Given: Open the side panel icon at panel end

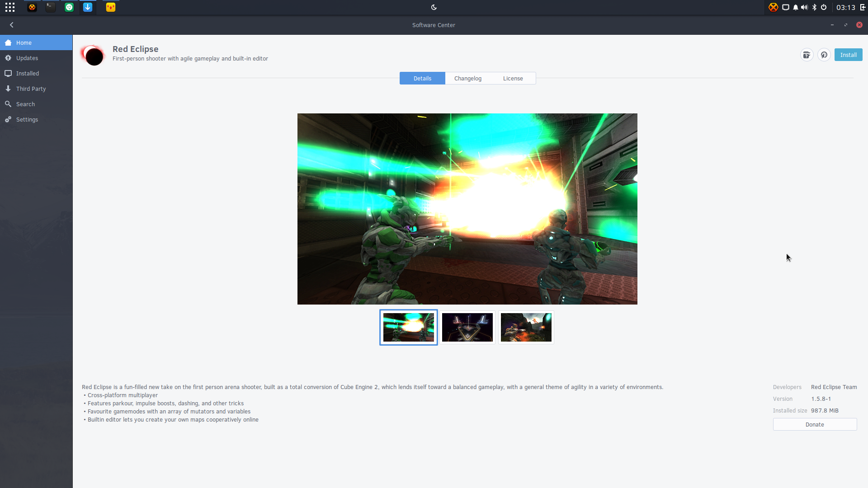Looking at the screenshot, I should [863, 7].
